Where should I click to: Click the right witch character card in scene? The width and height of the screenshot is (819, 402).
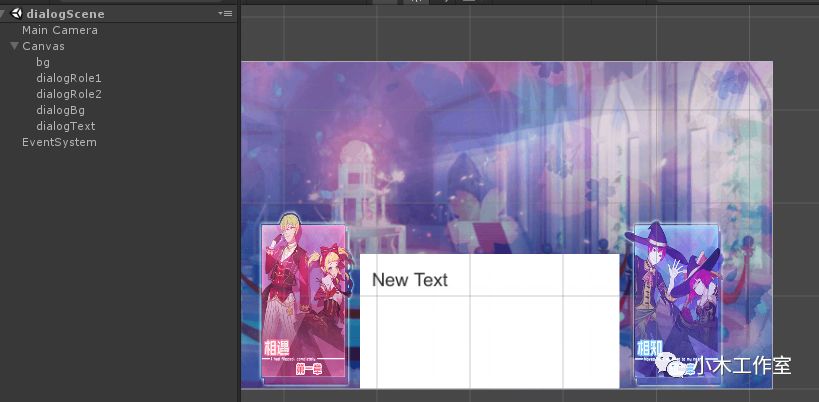coord(676,303)
